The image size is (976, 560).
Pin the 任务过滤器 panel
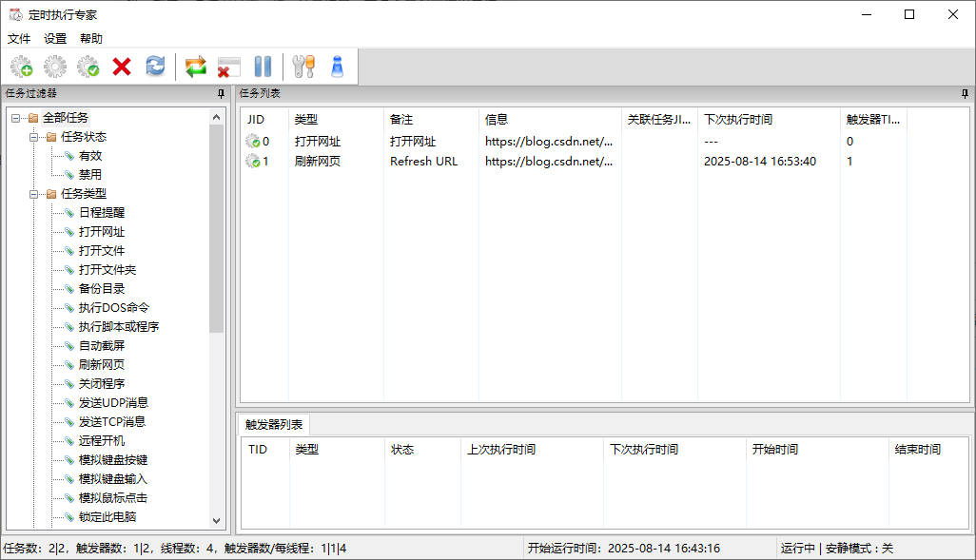(221, 93)
